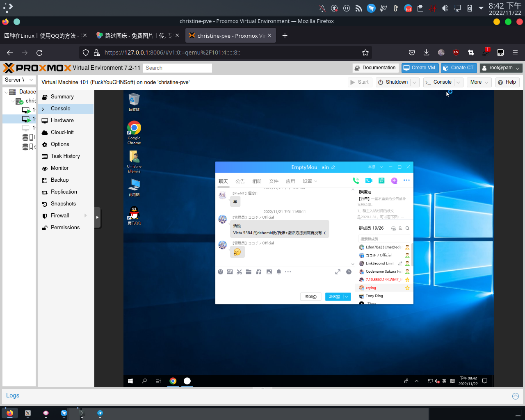The width and height of the screenshot is (525, 420).
Task: Open the Console dropdown arrow in header
Action: (x=459, y=82)
